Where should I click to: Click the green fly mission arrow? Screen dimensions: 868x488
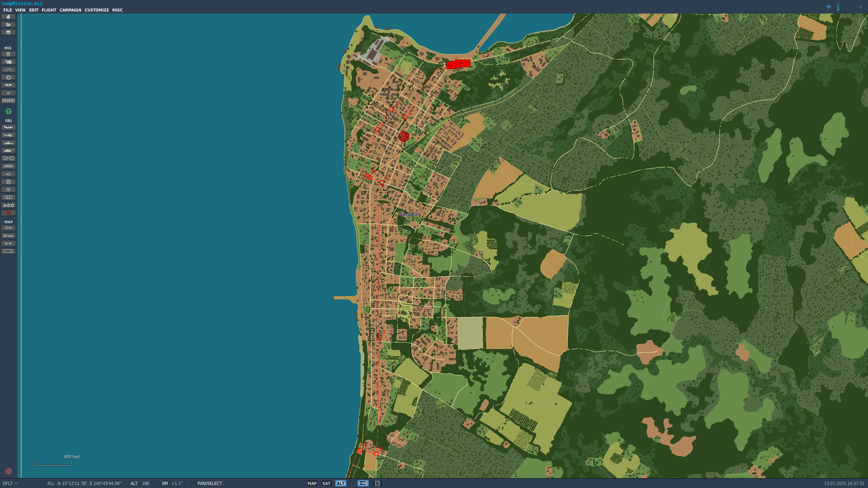(x=8, y=111)
